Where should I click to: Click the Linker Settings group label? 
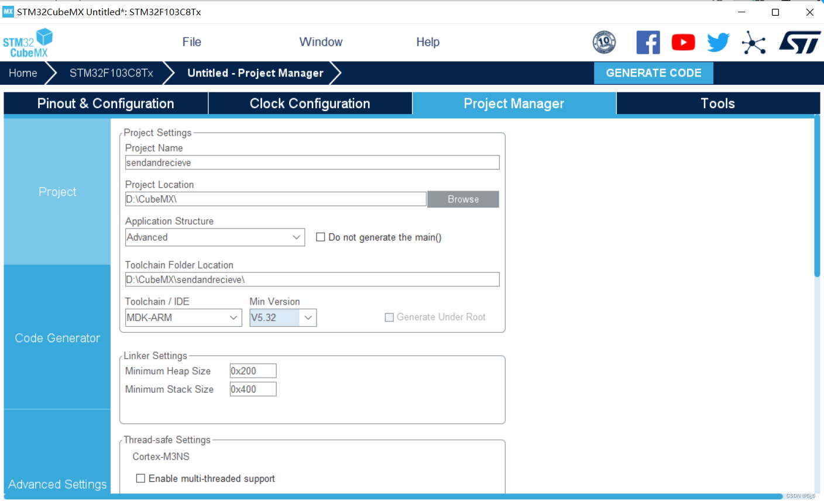pyautogui.click(x=155, y=355)
